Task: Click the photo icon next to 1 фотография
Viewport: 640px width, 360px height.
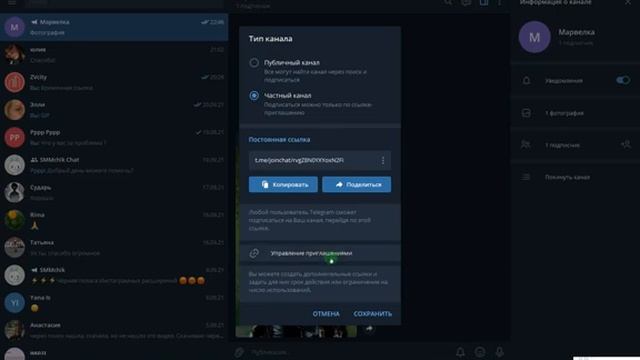Action: pos(527,113)
